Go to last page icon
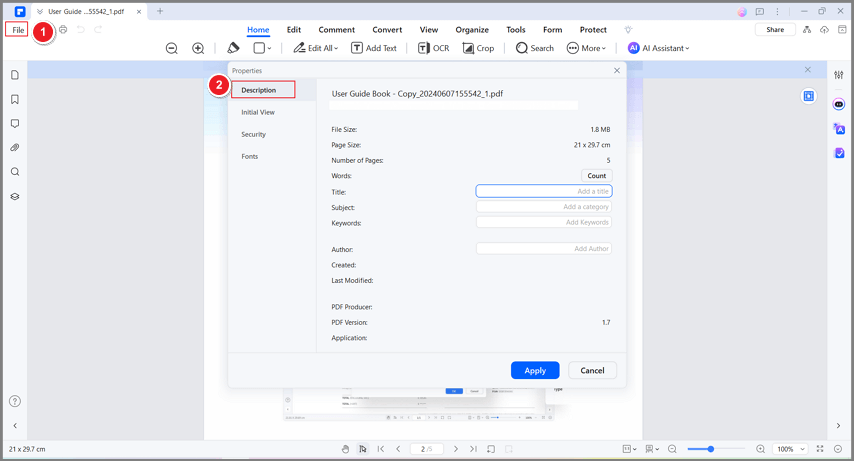This screenshot has width=854, height=461. click(x=473, y=449)
